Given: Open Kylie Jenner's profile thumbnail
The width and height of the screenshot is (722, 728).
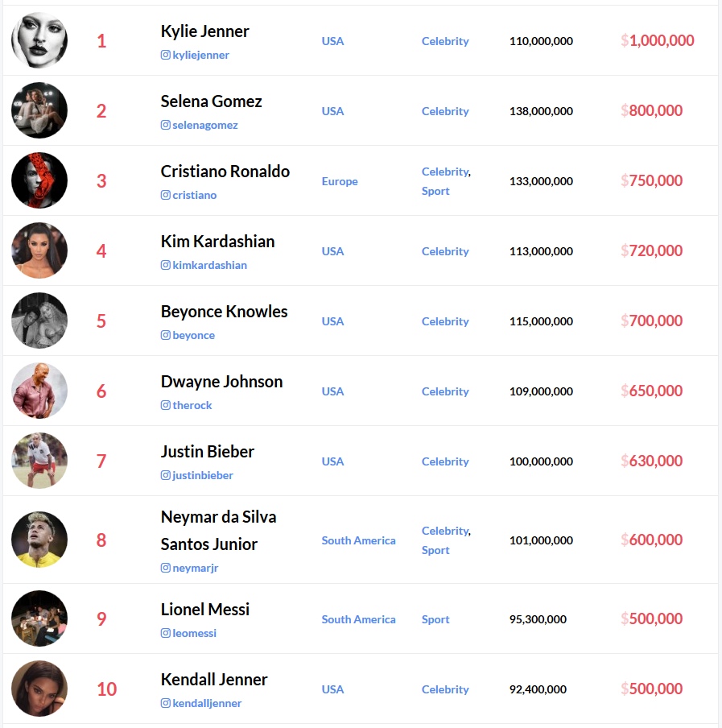Looking at the screenshot, I should pos(39,40).
